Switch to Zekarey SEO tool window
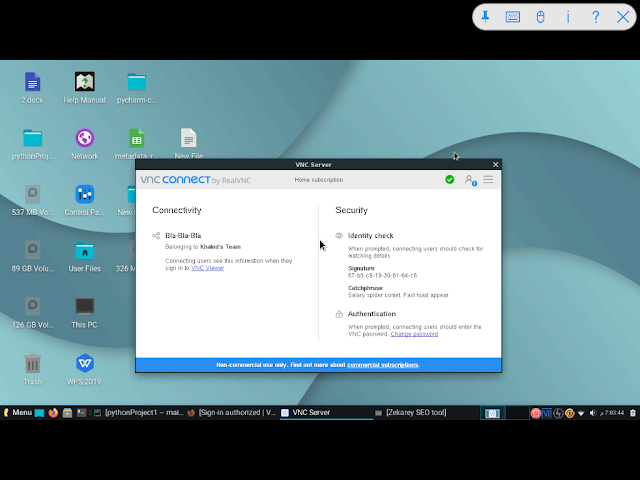This screenshot has height=480, width=640. coord(411,413)
